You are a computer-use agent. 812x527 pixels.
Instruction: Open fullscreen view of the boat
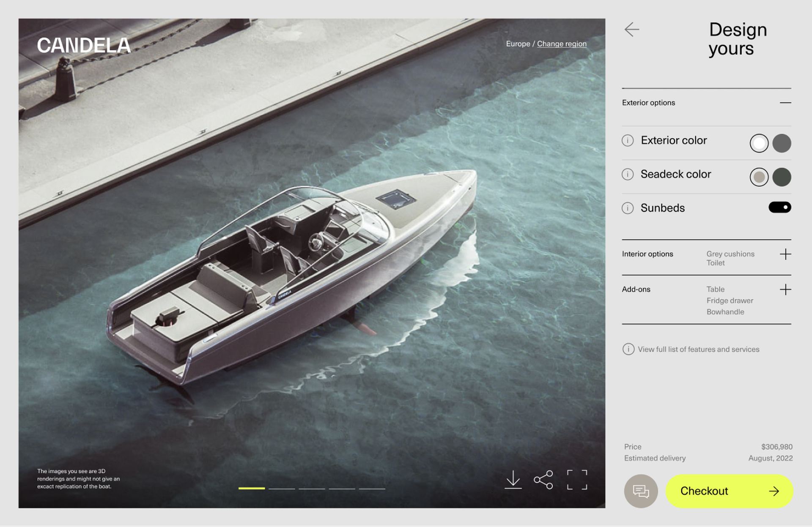coord(577,480)
